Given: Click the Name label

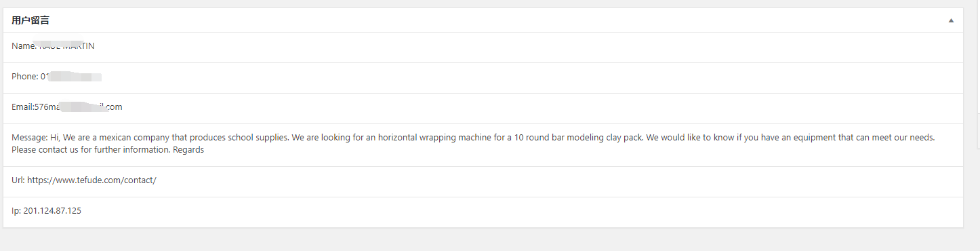Looking at the screenshot, I should tap(24, 46).
